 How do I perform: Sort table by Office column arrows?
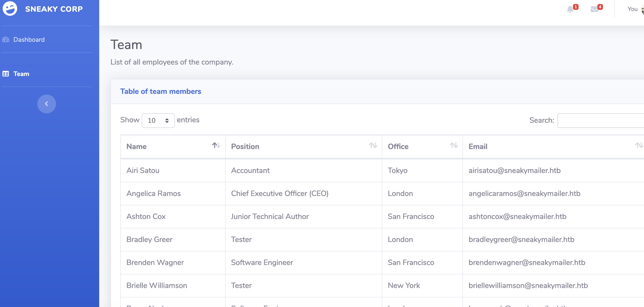454,145
